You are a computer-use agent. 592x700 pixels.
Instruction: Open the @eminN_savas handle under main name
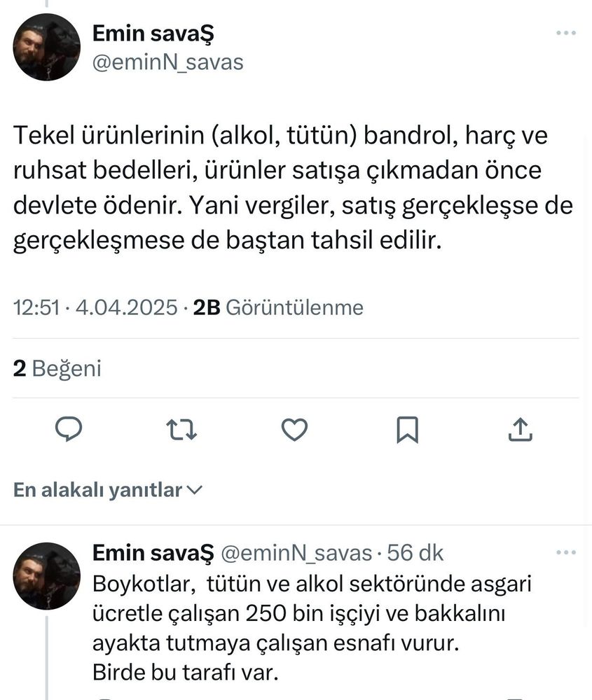click(x=167, y=62)
